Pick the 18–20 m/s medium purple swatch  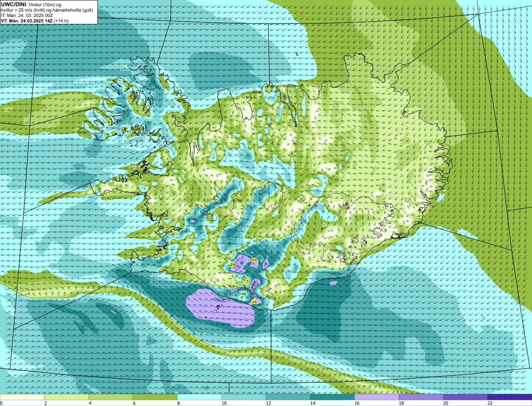(421, 397)
